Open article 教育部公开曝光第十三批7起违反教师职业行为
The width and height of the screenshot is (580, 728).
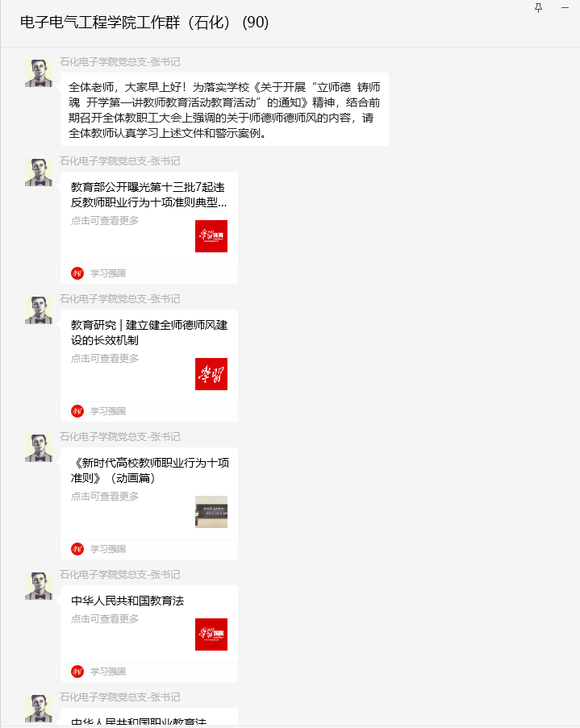click(148, 227)
